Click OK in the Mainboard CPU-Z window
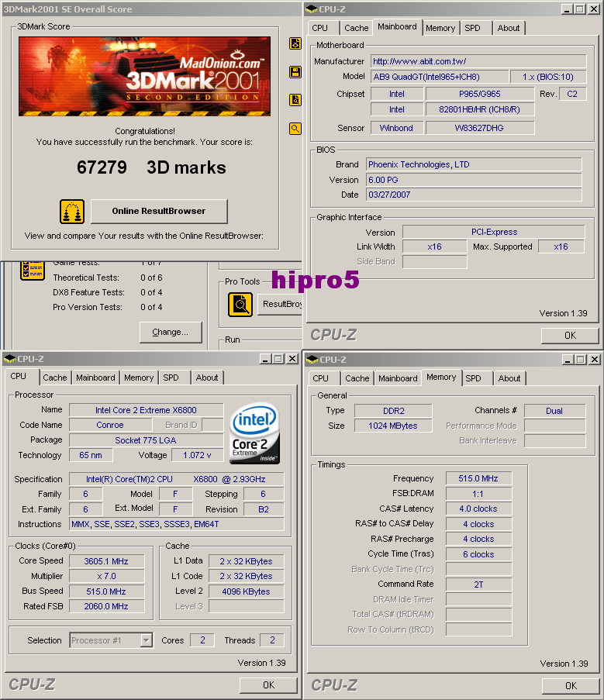Screen dimensions: 604x700 coord(570,335)
